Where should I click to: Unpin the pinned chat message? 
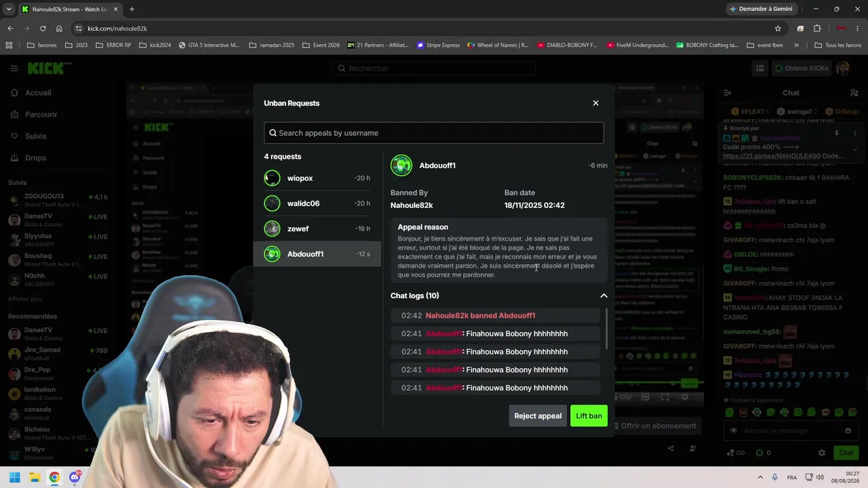tap(837, 134)
